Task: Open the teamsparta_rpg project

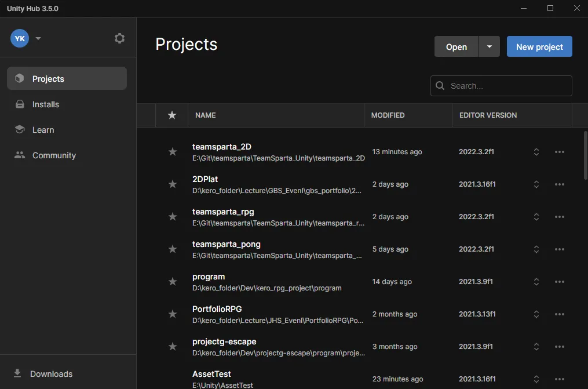Action: point(223,212)
